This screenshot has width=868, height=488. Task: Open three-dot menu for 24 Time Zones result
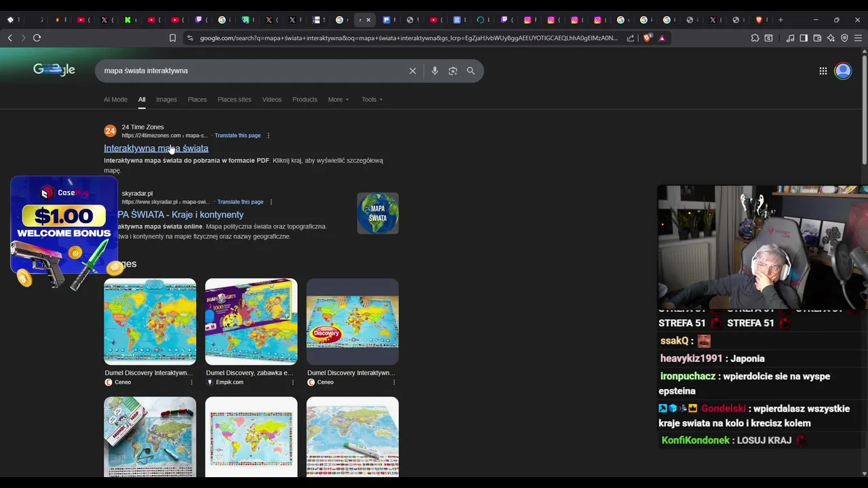pos(269,136)
